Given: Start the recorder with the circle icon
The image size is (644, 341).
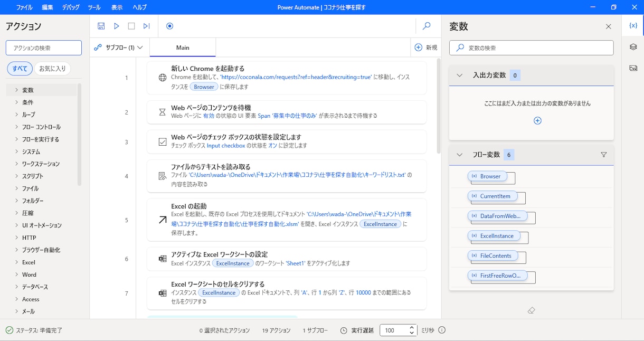Looking at the screenshot, I should click(x=169, y=26).
